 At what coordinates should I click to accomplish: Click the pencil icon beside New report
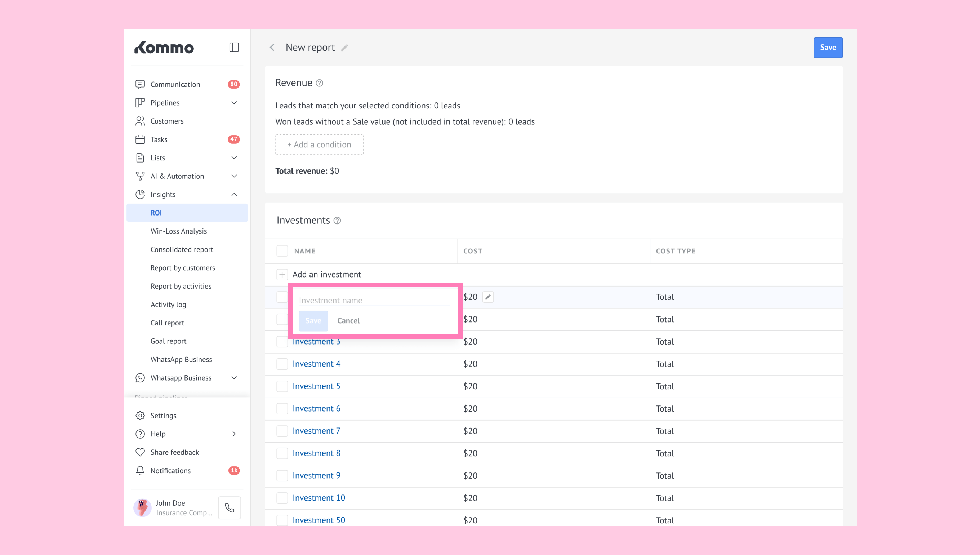[344, 48]
